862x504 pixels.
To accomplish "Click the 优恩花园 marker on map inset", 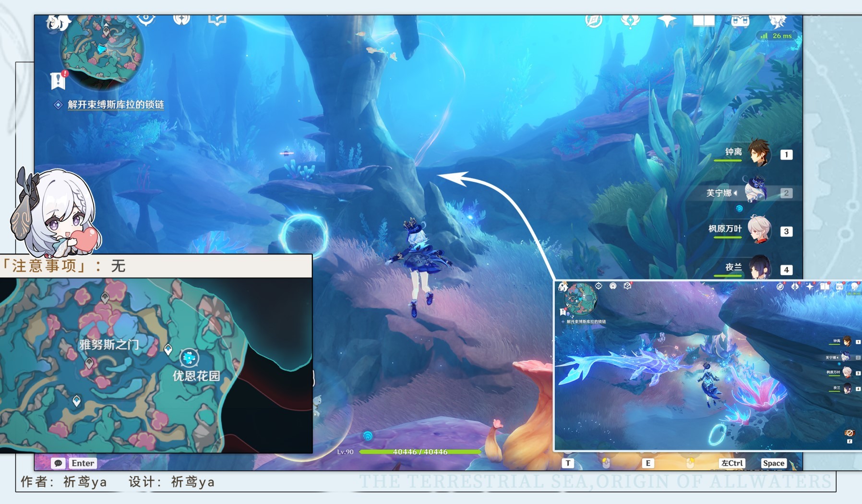I will [x=189, y=358].
